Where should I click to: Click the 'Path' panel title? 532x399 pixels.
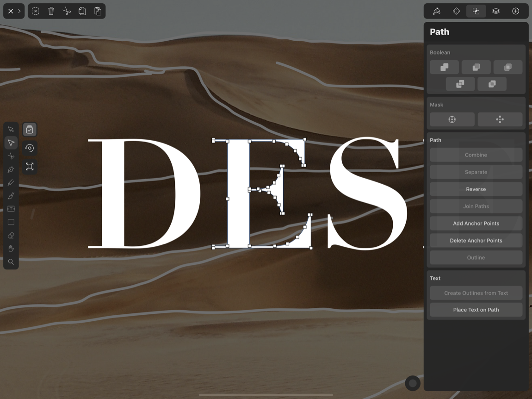coord(439,32)
